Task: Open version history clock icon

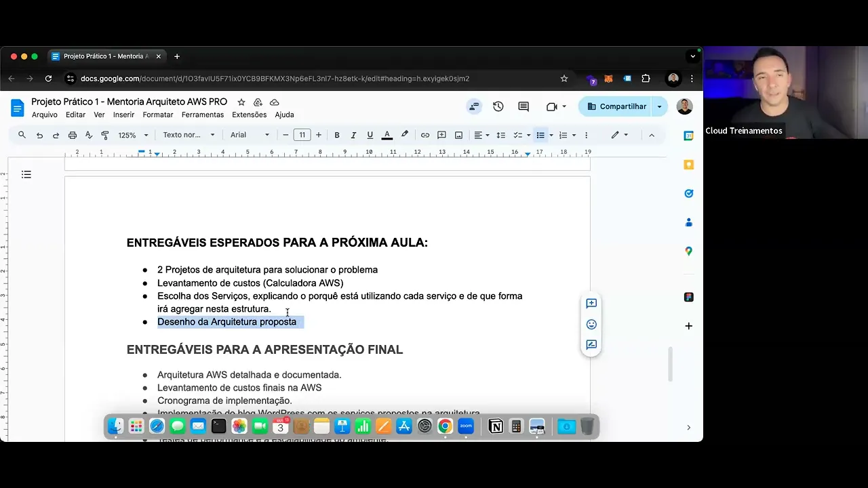Action: [x=498, y=106]
